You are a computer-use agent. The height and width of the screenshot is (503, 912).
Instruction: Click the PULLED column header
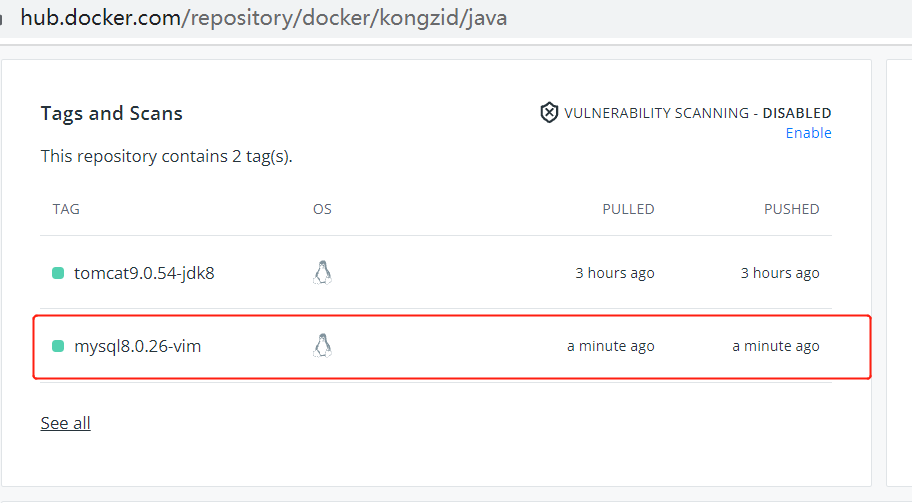pos(628,209)
